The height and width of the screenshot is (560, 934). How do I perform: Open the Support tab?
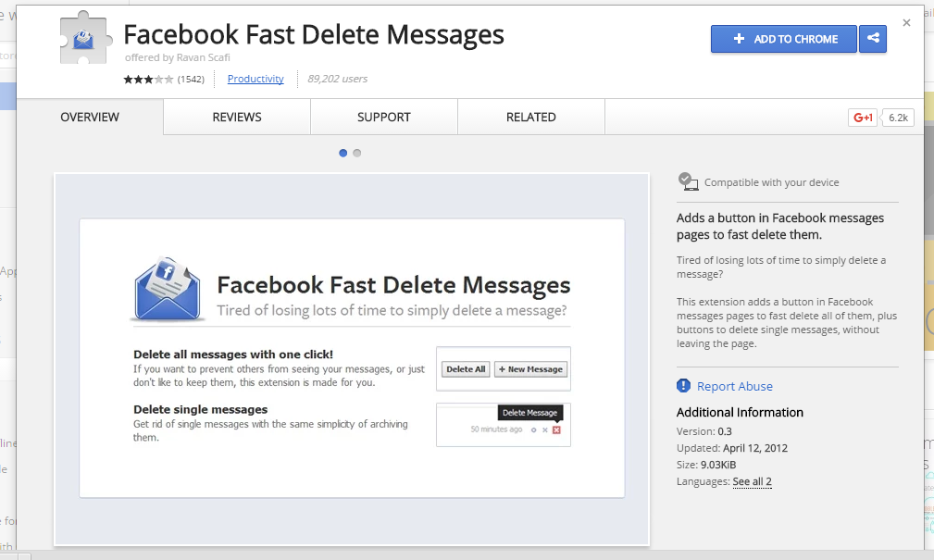pyautogui.click(x=384, y=117)
